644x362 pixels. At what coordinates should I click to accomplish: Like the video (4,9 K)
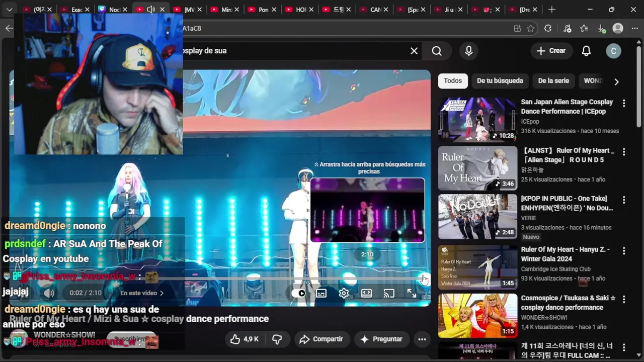[245, 339]
